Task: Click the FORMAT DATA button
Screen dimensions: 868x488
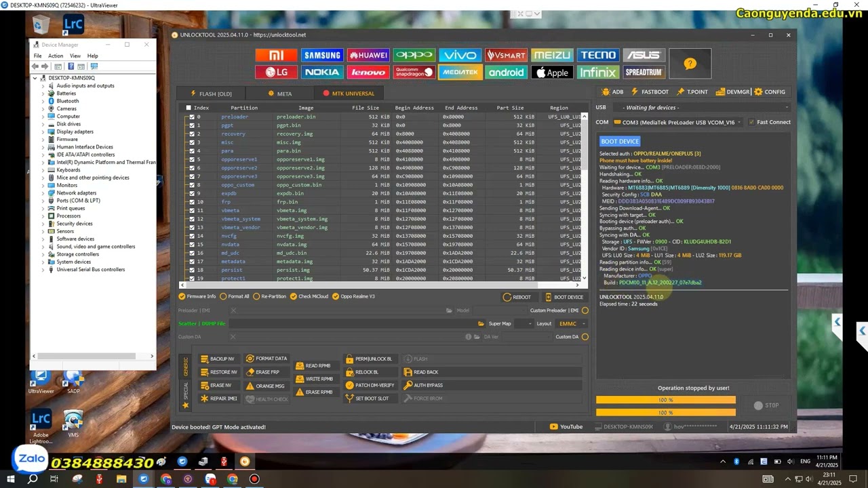Action: [267, 359]
